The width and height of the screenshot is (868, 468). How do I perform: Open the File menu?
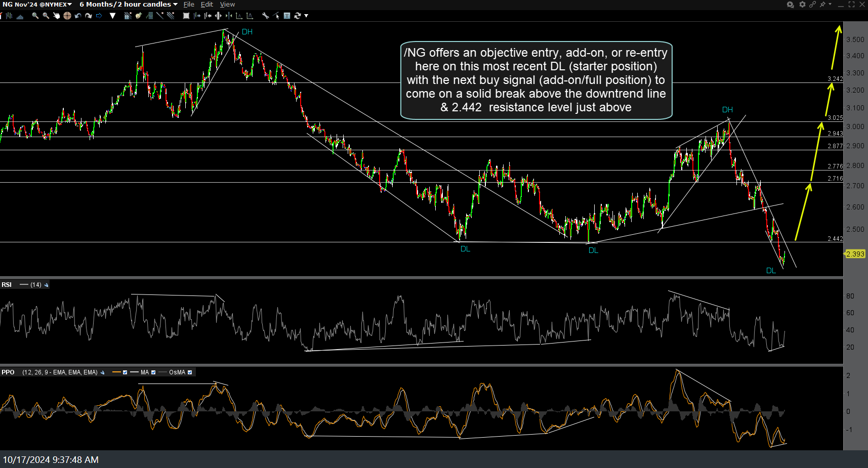click(189, 5)
